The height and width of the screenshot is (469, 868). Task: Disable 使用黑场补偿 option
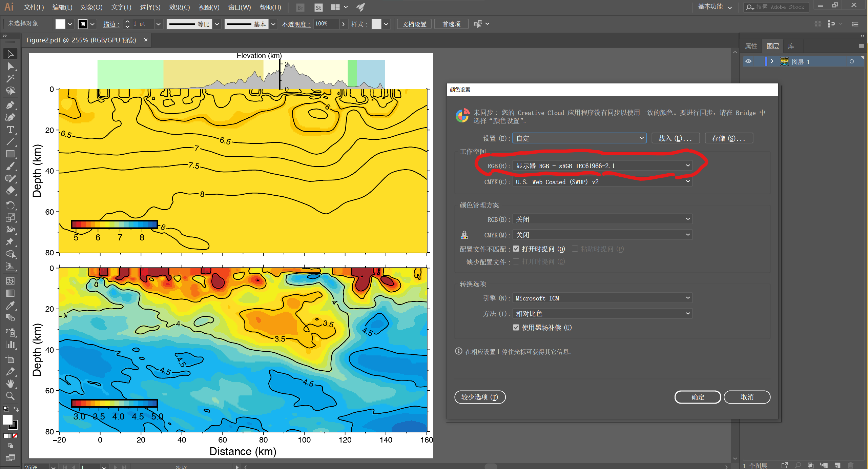[516, 328]
